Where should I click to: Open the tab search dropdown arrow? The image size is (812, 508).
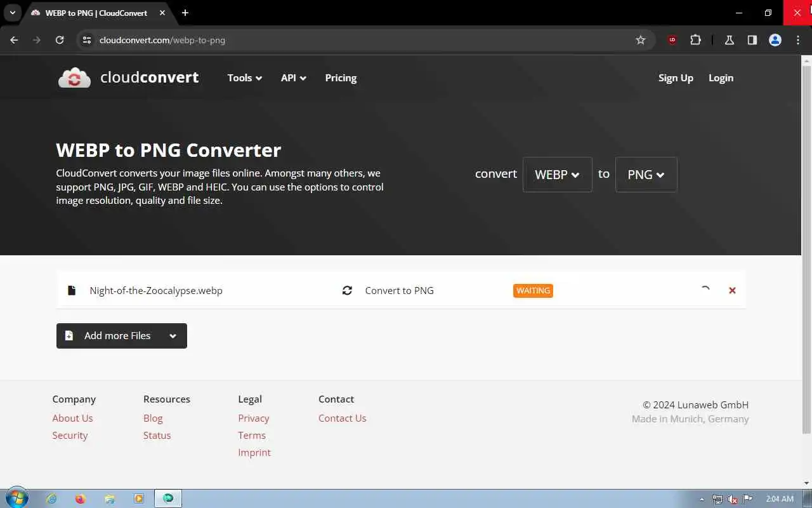coord(12,13)
